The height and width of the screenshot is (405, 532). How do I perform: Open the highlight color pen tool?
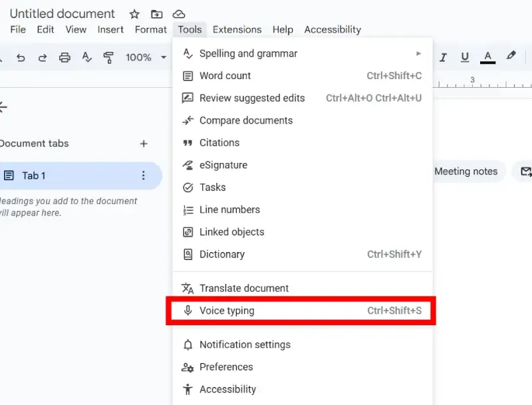(x=511, y=57)
